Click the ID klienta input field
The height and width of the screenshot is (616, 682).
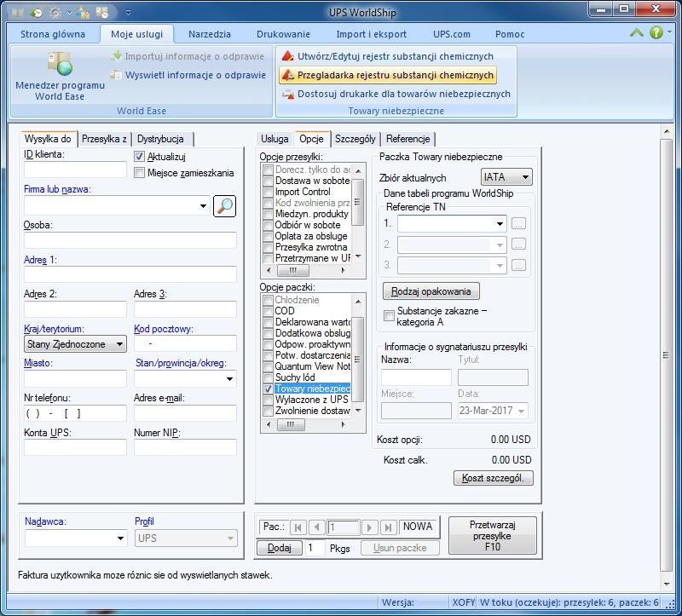click(x=75, y=170)
